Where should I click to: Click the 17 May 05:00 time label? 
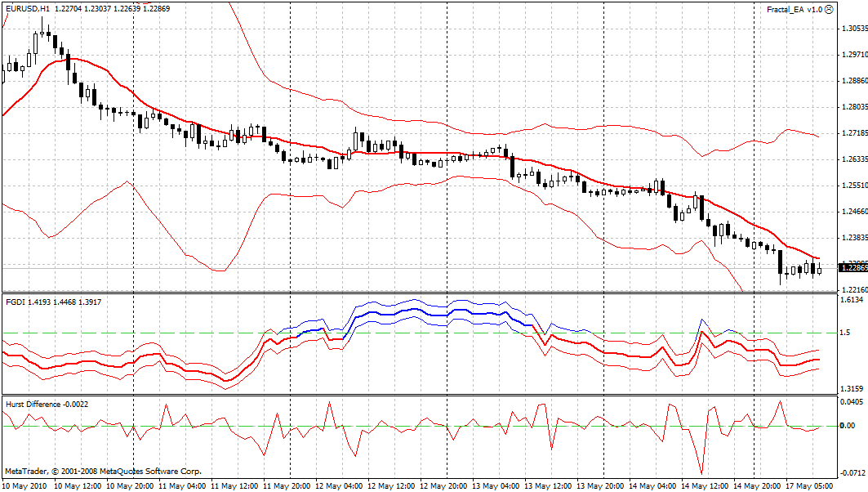810,486
